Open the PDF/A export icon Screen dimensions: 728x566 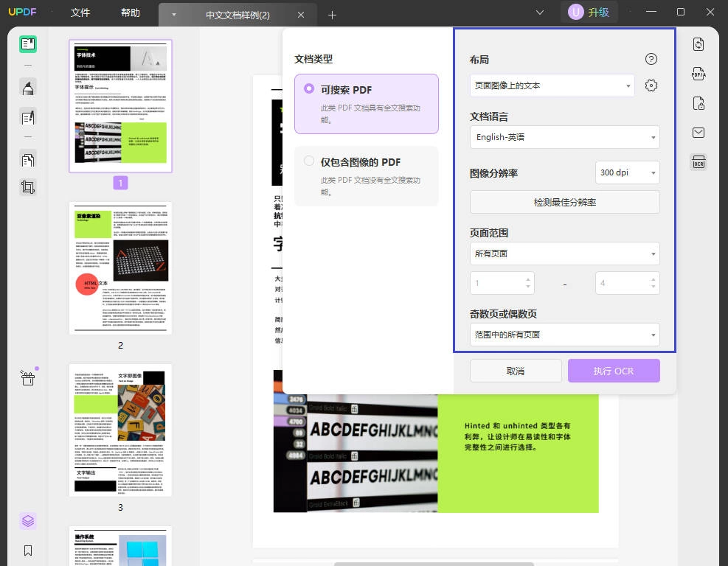698,74
